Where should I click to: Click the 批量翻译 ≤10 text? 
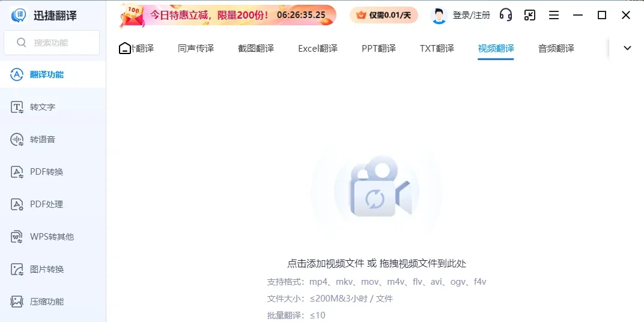tap(296, 315)
